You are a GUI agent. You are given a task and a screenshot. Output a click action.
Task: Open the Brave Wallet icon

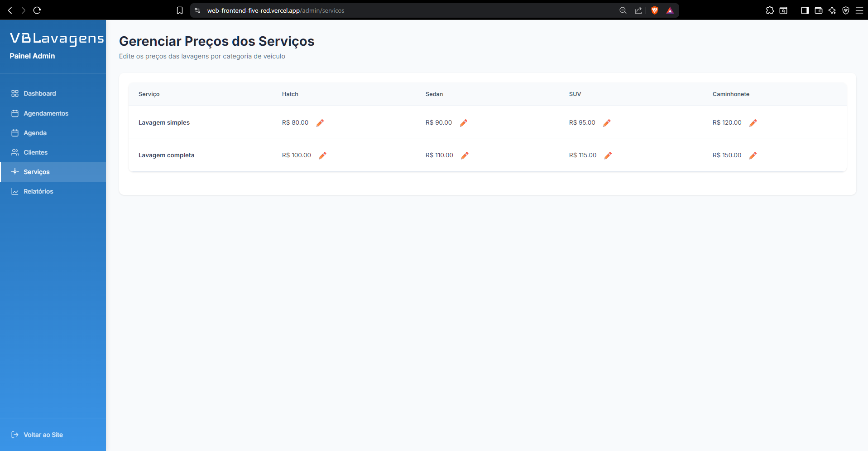819,10
